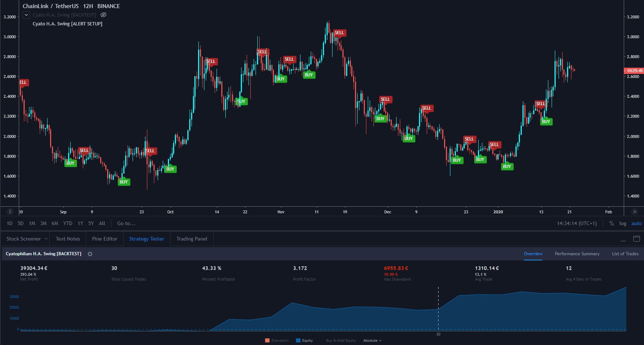The image size is (644, 345).
Task: Click the dashed vertical marker in equity chart
Action: click(438, 309)
